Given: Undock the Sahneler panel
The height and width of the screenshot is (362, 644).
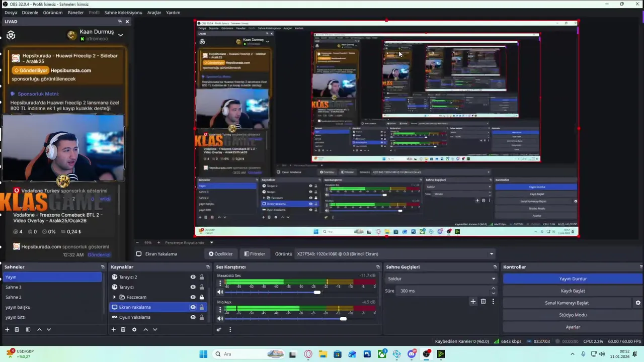Looking at the screenshot, I should pyautogui.click(x=103, y=267).
